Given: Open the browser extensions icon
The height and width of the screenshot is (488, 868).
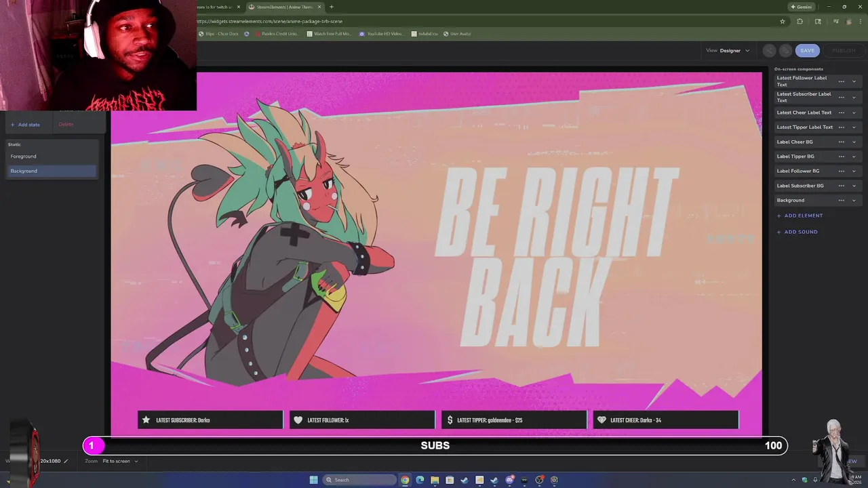Looking at the screenshot, I should tap(800, 21).
